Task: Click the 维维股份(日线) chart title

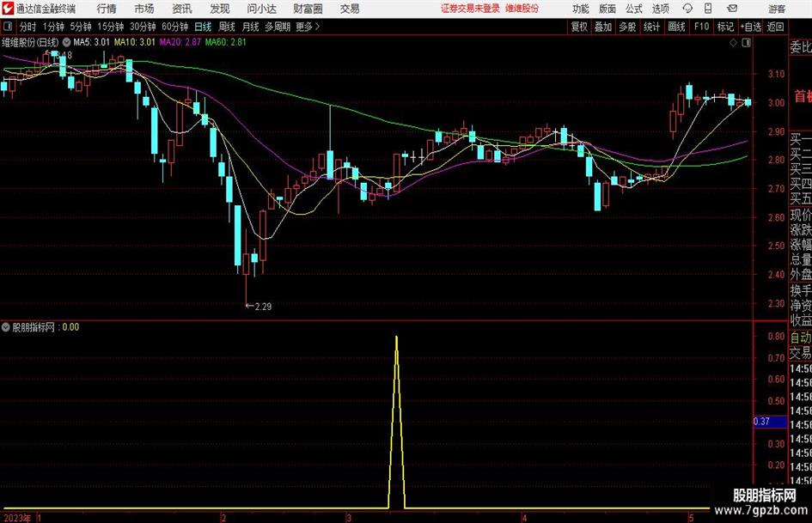Action: point(31,42)
